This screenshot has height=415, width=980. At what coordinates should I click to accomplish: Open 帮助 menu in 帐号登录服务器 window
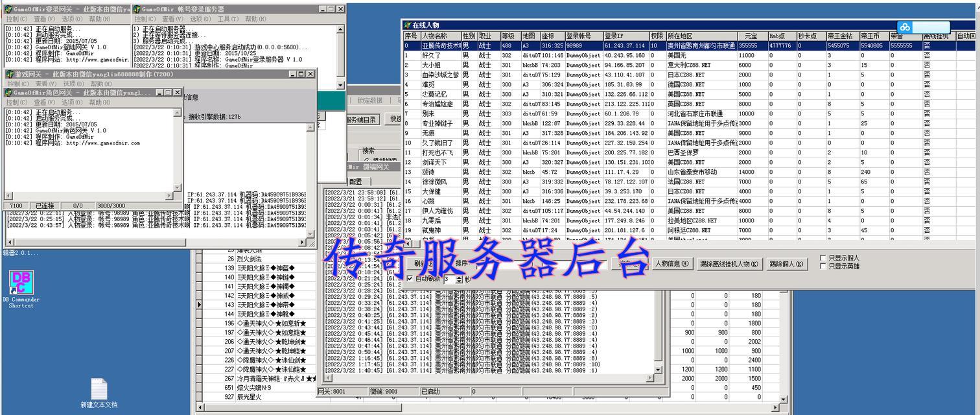255,19
